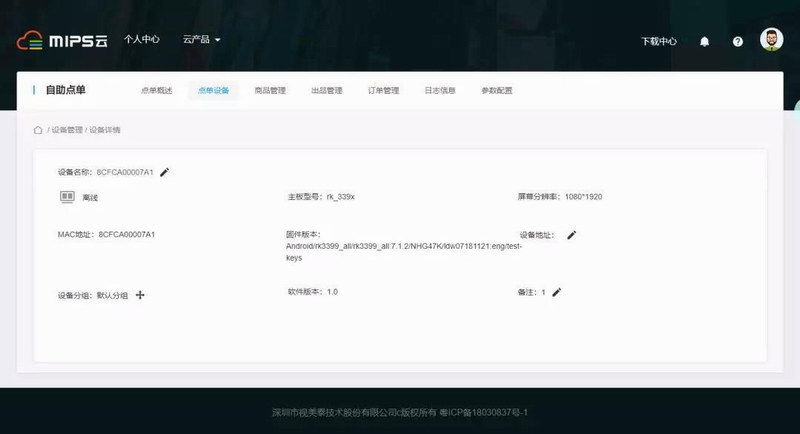Edit the device name with pencil icon
The height and width of the screenshot is (434, 800).
pos(165,172)
